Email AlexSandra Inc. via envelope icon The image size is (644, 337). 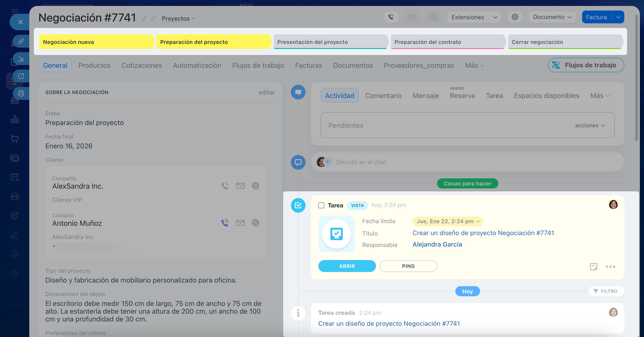click(x=240, y=186)
